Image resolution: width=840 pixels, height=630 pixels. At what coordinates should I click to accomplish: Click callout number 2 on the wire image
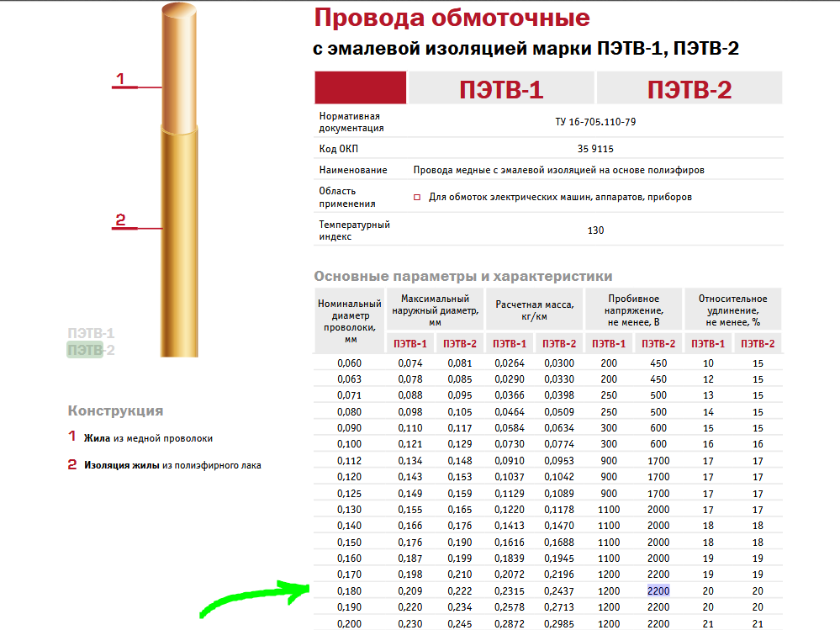[120, 220]
